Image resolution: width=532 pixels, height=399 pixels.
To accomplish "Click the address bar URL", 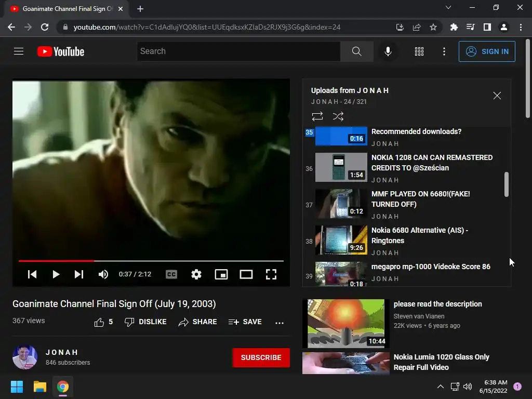I will coord(207,27).
